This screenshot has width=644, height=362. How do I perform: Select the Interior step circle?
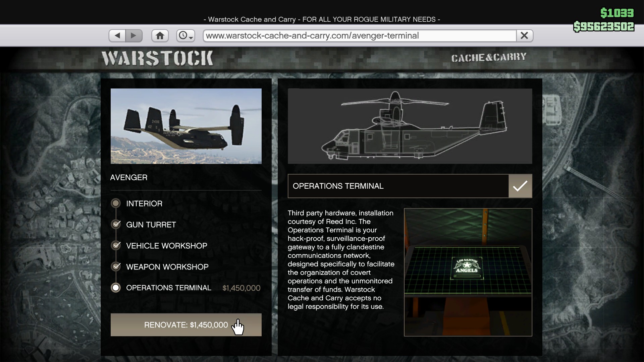coord(116,203)
